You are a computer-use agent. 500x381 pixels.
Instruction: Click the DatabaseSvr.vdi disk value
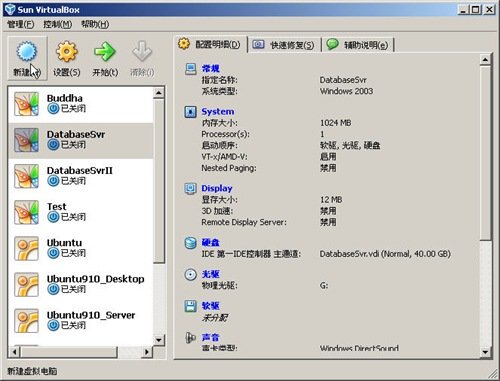click(385, 254)
